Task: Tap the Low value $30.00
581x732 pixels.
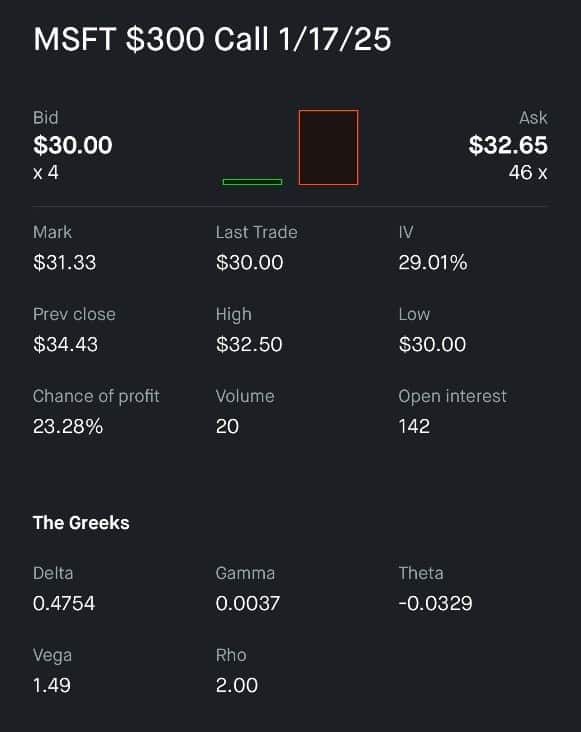Action: click(x=432, y=345)
